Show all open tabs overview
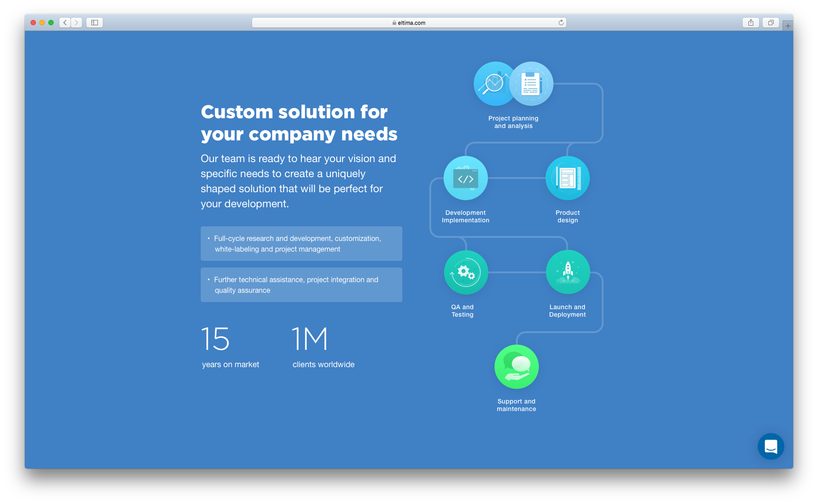The height and width of the screenshot is (504, 818). [x=771, y=23]
